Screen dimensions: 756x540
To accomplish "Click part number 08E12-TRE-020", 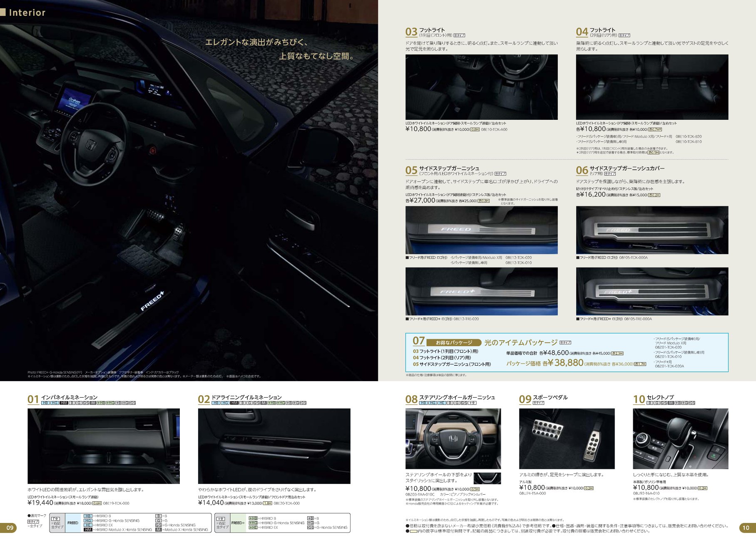I will (x=466, y=319).
